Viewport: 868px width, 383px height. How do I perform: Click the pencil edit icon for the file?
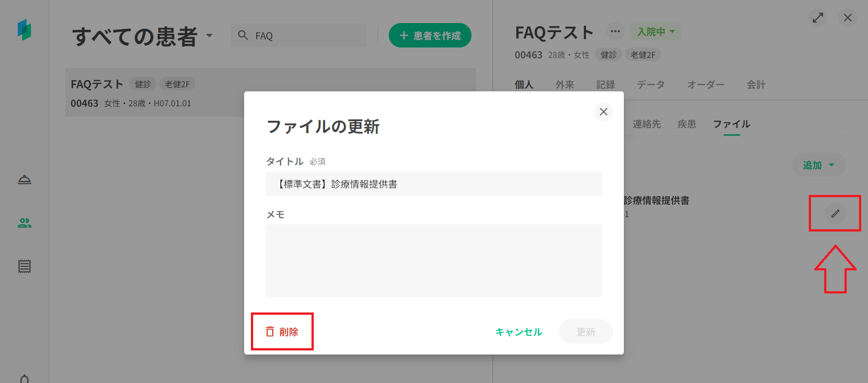[x=835, y=213]
